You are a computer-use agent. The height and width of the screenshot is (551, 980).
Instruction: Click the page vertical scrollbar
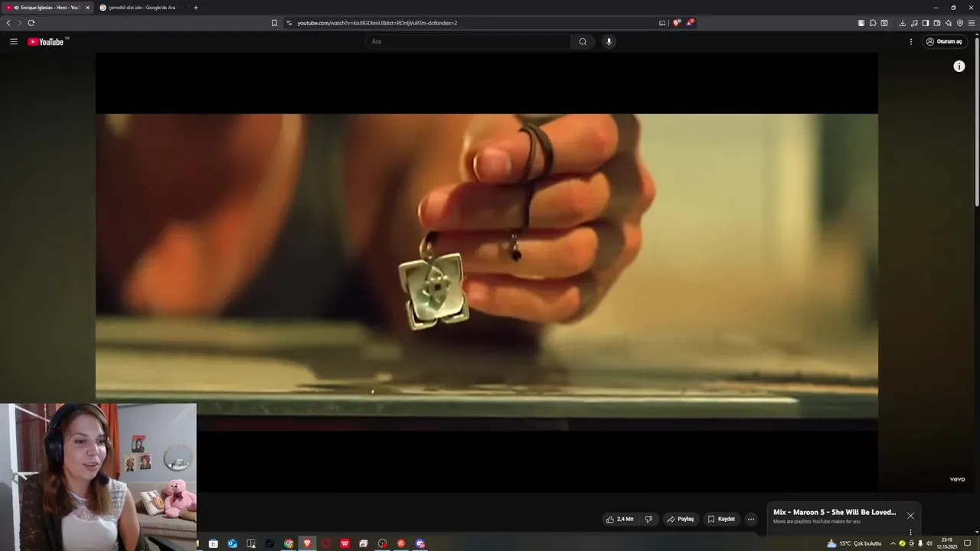[x=977, y=122]
